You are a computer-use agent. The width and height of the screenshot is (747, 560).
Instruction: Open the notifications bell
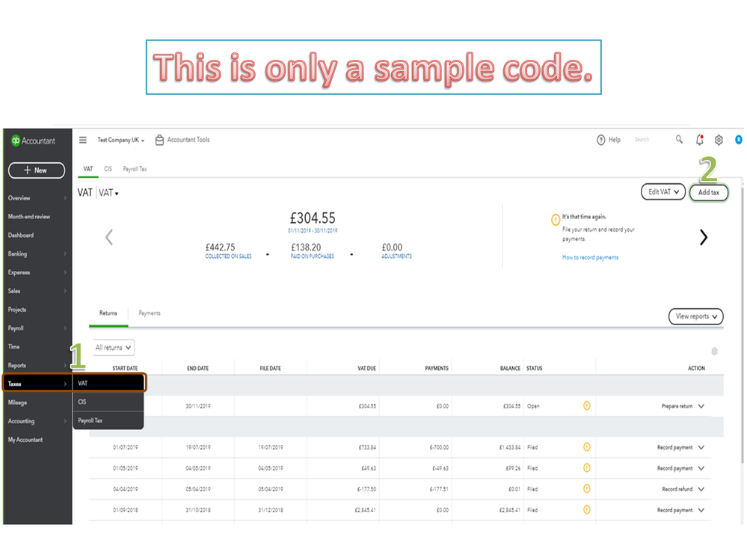click(699, 140)
